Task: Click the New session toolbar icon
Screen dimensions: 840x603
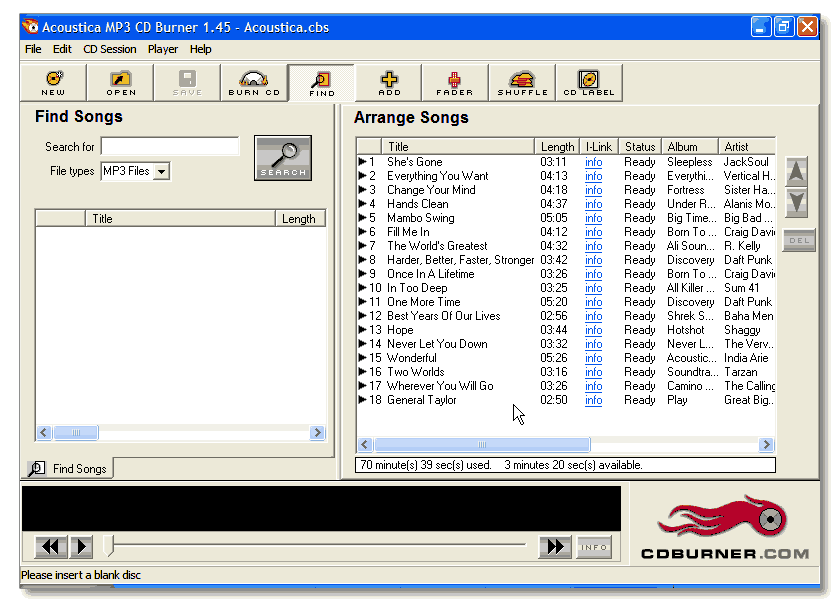Action: tap(53, 82)
